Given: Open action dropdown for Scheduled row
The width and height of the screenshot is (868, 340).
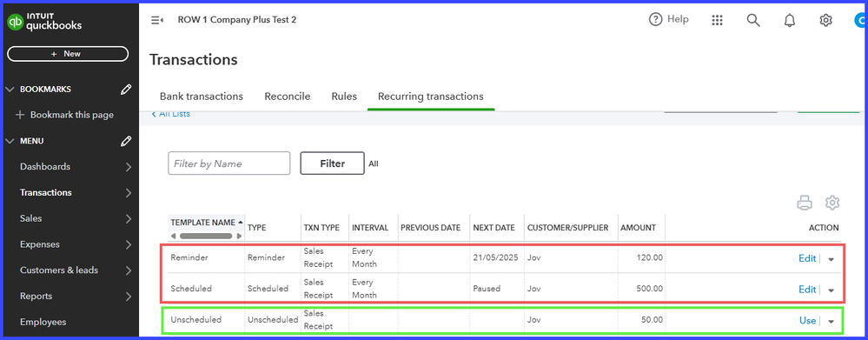Looking at the screenshot, I should pos(831,290).
